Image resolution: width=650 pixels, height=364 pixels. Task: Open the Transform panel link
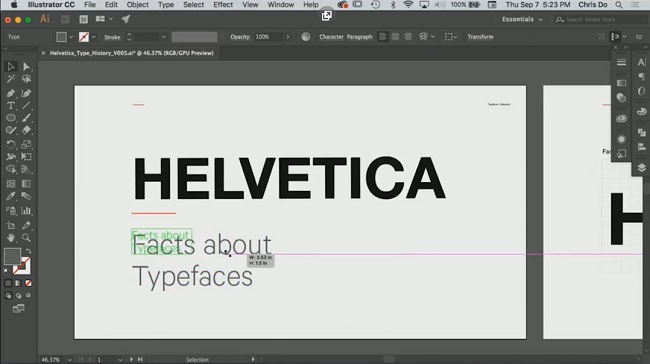pos(480,37)
